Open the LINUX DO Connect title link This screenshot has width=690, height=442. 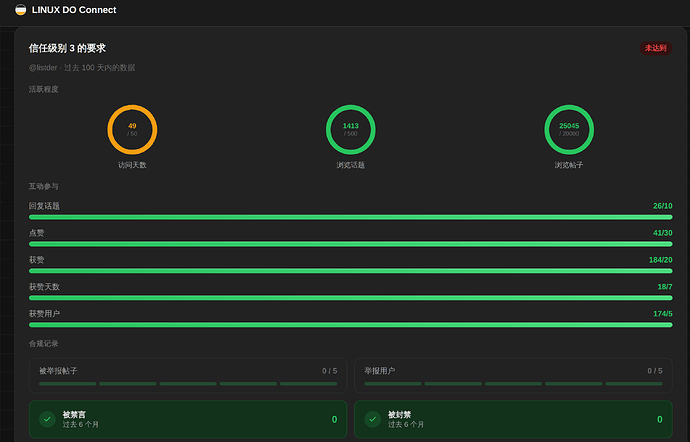[x=74, y=10]
